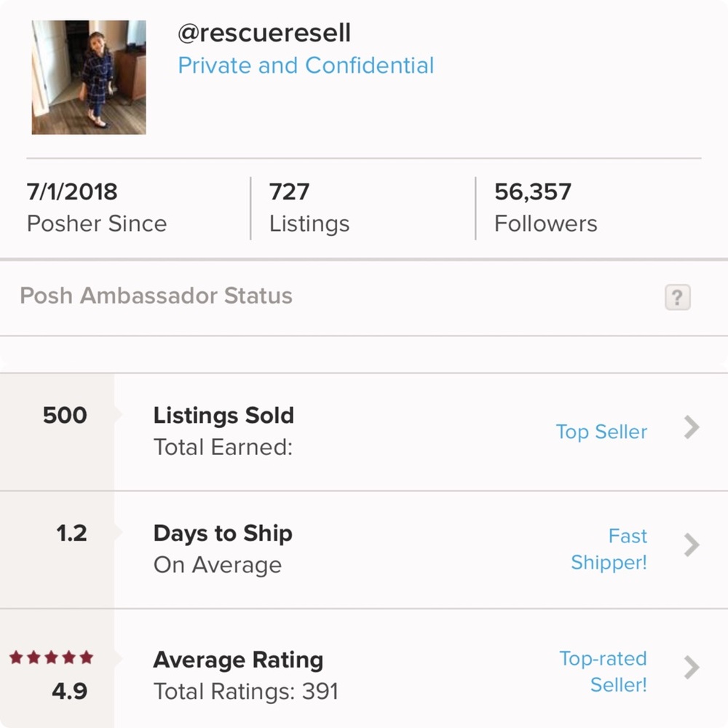
Task: Click the five-star rating icons
Action: [x=51, y=658]
